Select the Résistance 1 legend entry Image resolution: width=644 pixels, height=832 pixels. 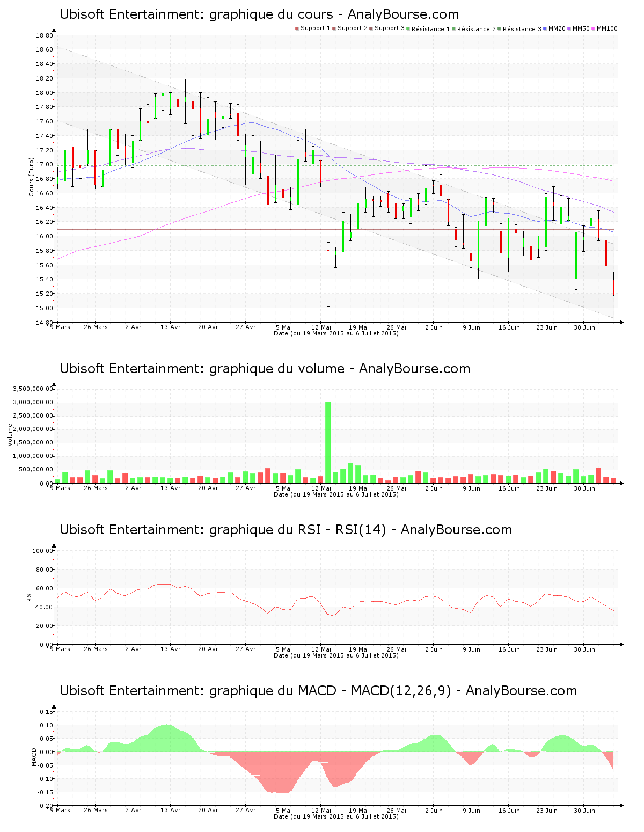[429, 29]
